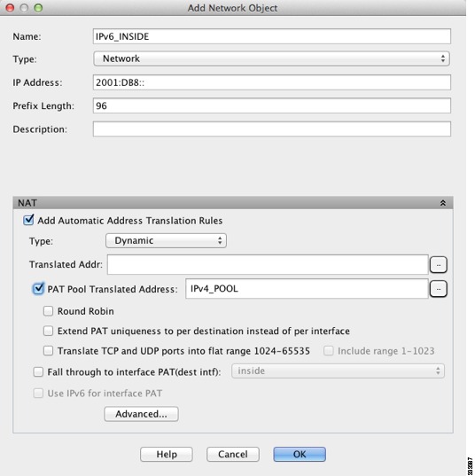Screen dimensions: 475x476
Task: Uncheck Add Automatic Address Translation Rules
Action: pyautogui.click(x=28, y=220)
